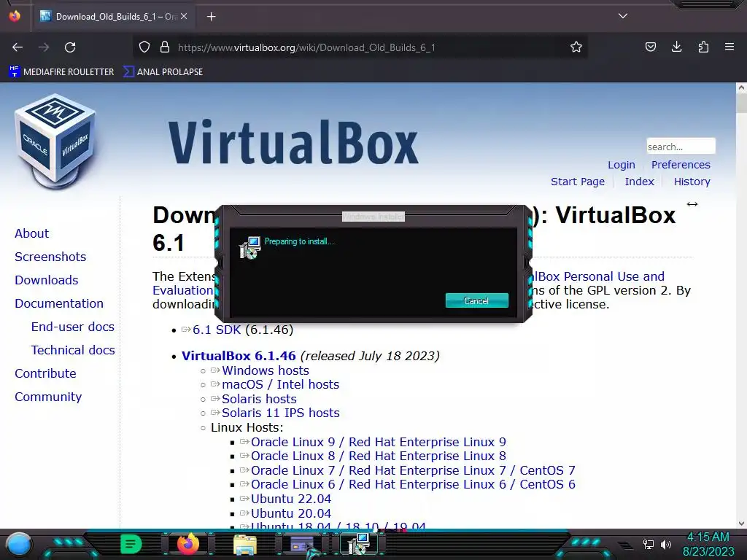Open the Index link

tap(639, 182)
